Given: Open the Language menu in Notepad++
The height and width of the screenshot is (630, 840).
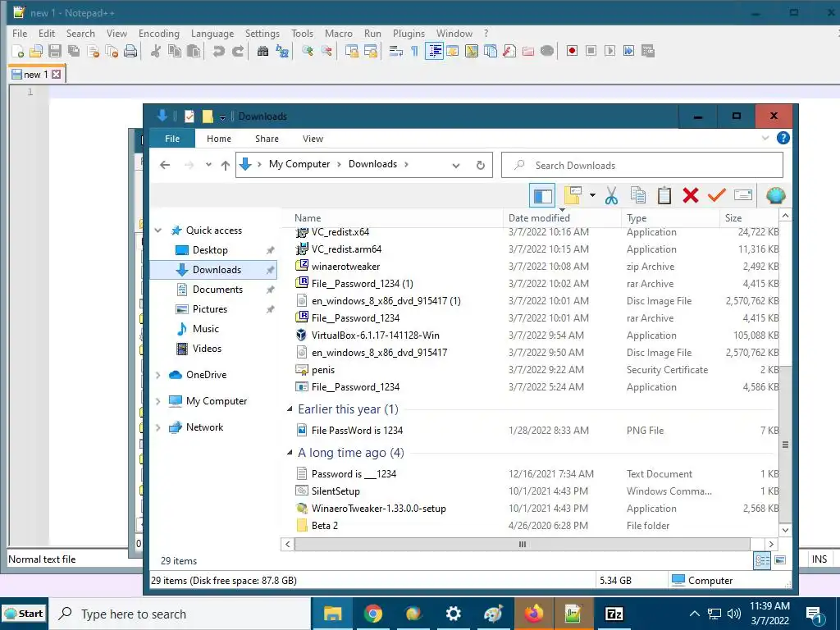Looking at the screenshot, I should pyautogui.click(x=212, y=33).
